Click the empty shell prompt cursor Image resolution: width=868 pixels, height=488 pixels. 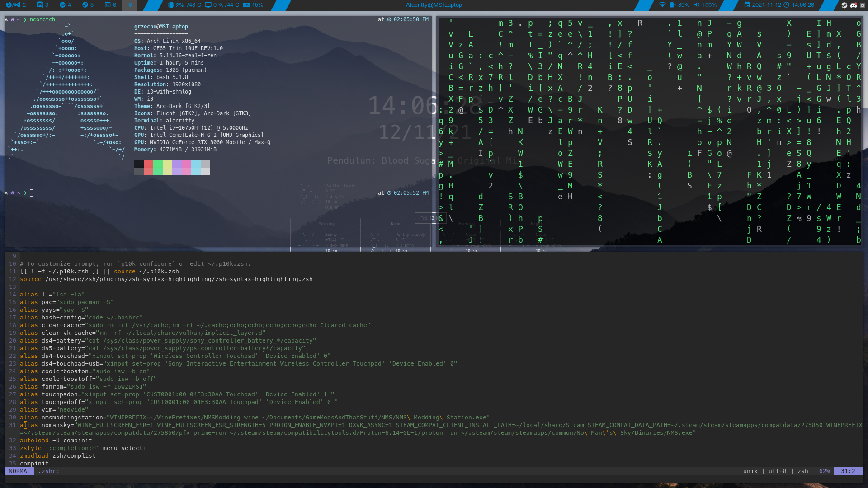click(31, 193)
